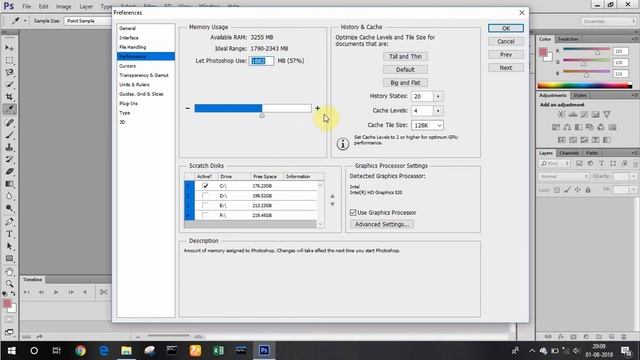The image size is (640, 360).
Task: Open the Sample Size dropdown
Action: [x=88, y=21]
